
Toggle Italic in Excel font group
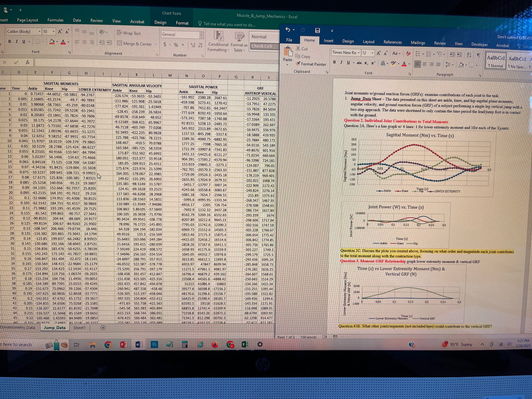click(x=17, y=41)
